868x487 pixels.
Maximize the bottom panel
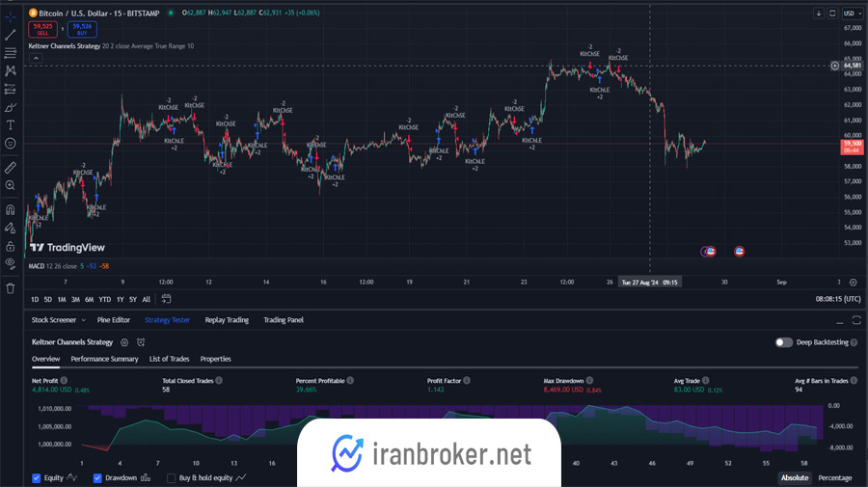856,320
